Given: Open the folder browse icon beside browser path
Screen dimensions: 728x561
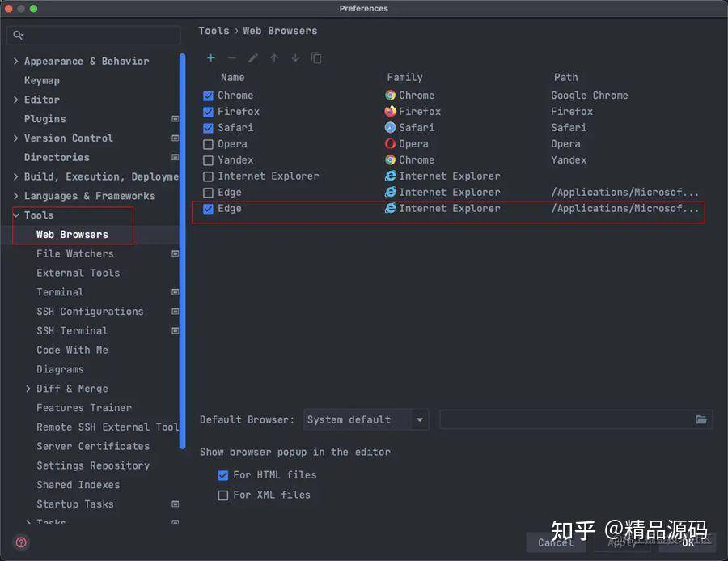Looking at the screenshot, I should point(700,419).
